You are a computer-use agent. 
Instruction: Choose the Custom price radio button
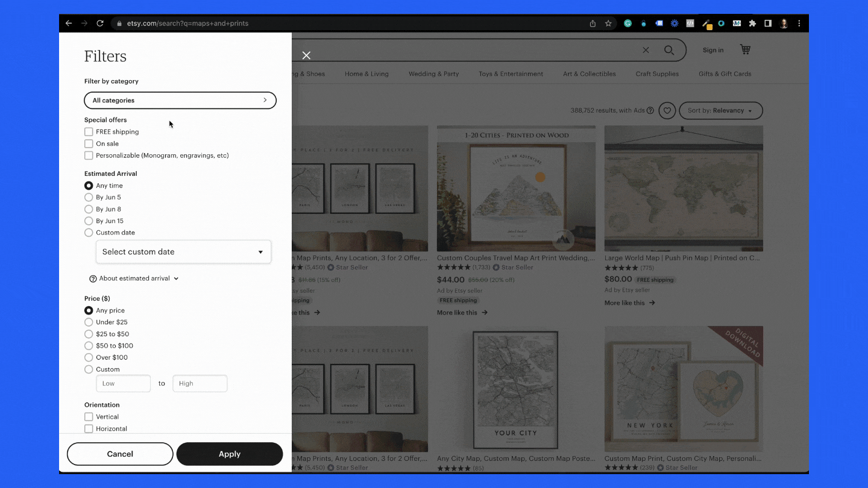coord(89,369)
